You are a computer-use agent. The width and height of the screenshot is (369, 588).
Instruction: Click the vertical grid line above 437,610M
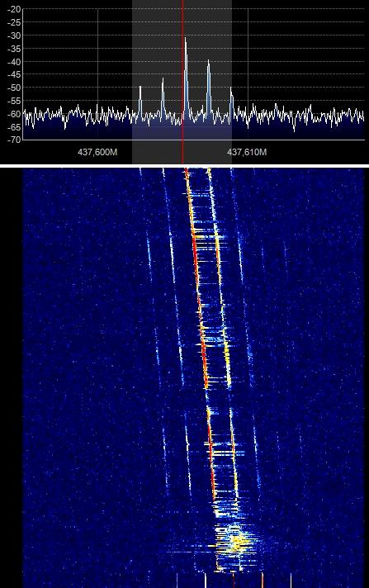[x=248, y=74]
